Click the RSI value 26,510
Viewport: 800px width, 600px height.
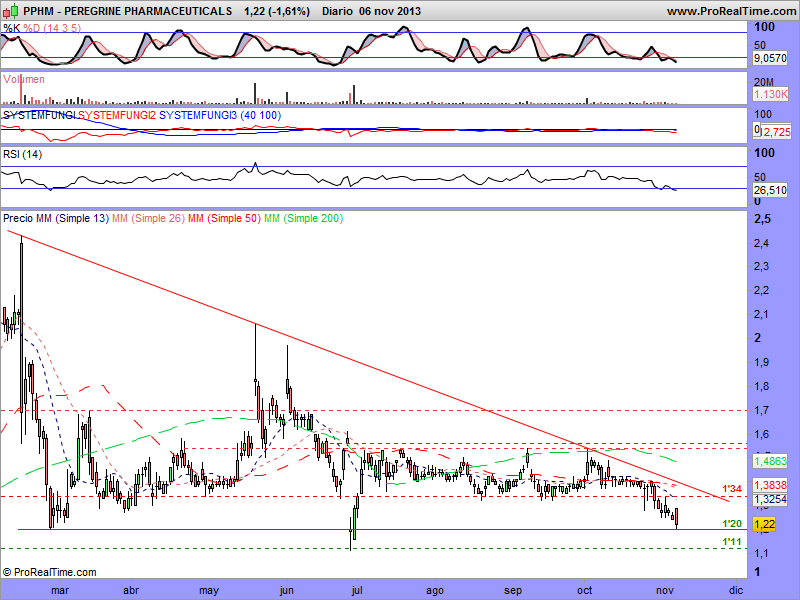pyautogui.click(x=770, y=190)
